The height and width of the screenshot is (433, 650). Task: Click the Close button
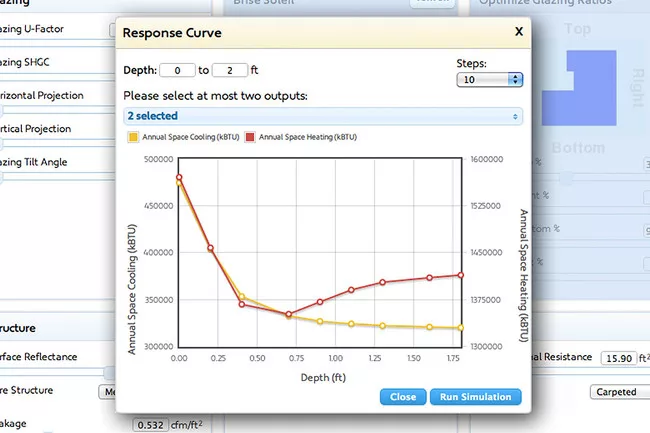(403, 397)
